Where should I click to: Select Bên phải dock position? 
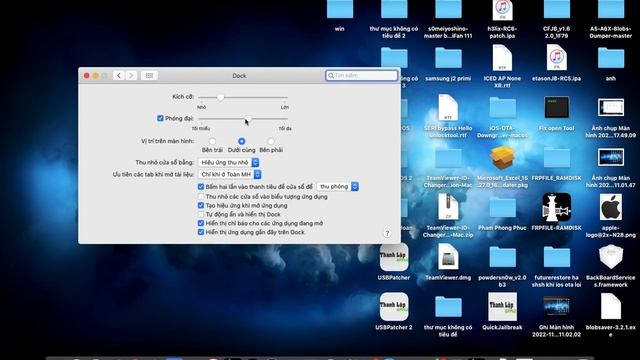(271, 141)
